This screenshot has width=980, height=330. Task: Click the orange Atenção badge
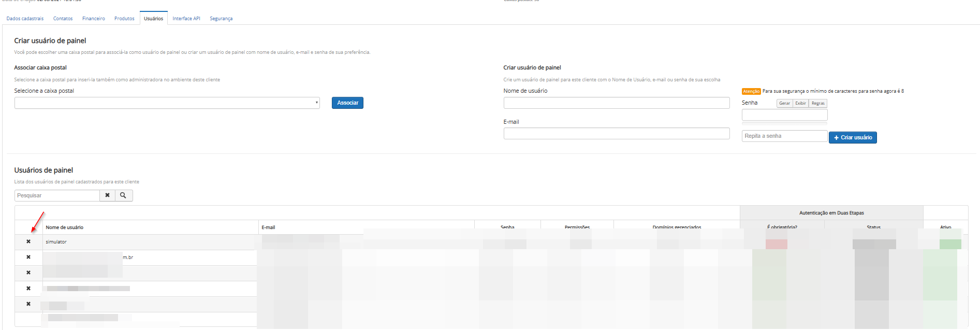point(751,91)
